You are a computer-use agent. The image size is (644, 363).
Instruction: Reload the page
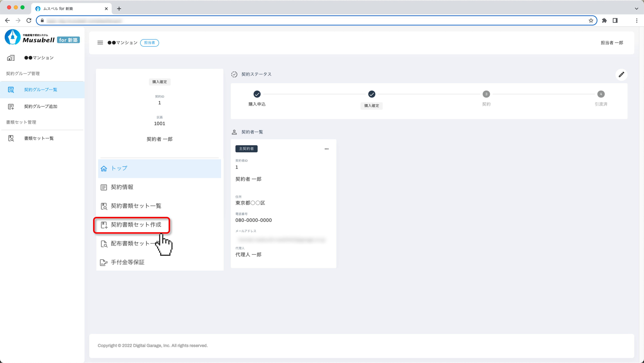(29, 21)
